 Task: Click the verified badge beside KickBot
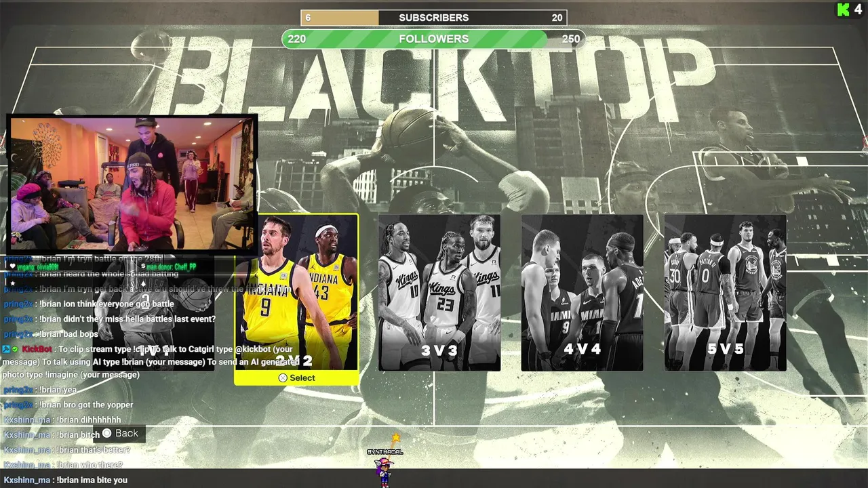coord(15,349)
